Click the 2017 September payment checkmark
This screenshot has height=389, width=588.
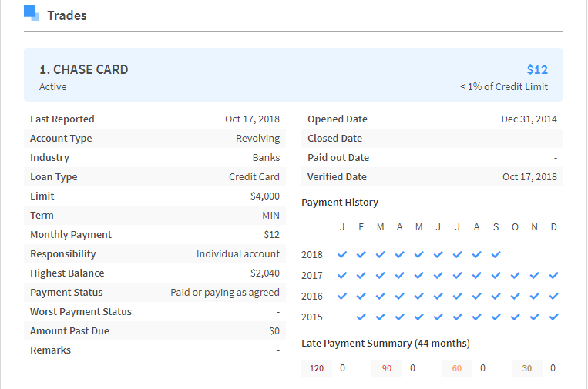click(496, 276)
